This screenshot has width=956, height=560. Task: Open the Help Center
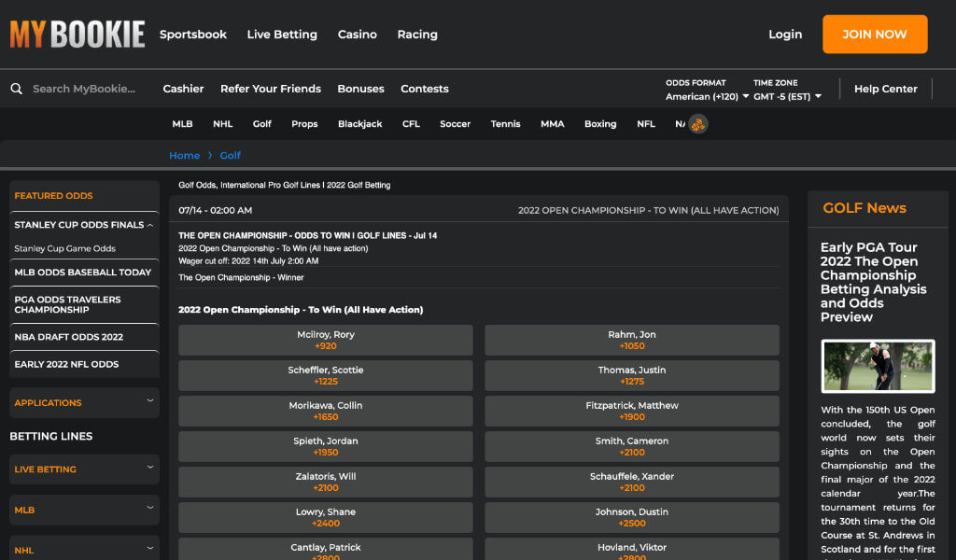886,89
